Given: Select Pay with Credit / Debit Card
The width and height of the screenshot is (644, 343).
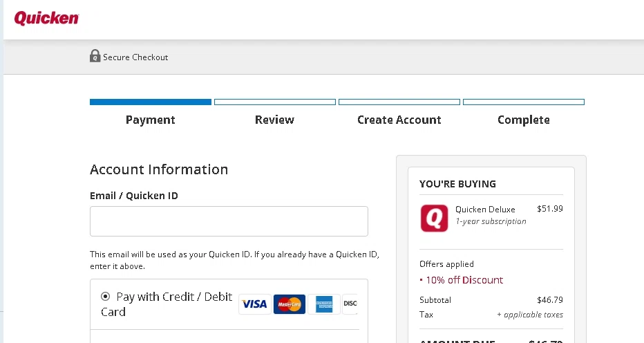Looking at the screenshot, I should click(x=105, y=297).
